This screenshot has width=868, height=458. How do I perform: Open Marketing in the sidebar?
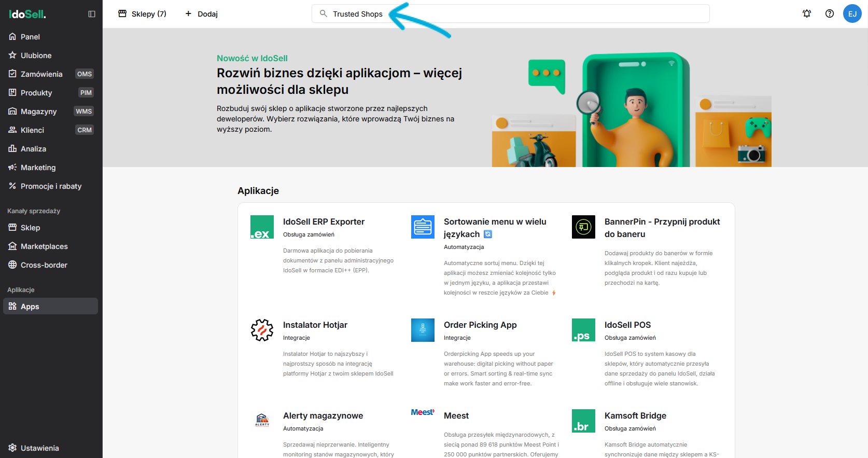[x=50, y=168]
